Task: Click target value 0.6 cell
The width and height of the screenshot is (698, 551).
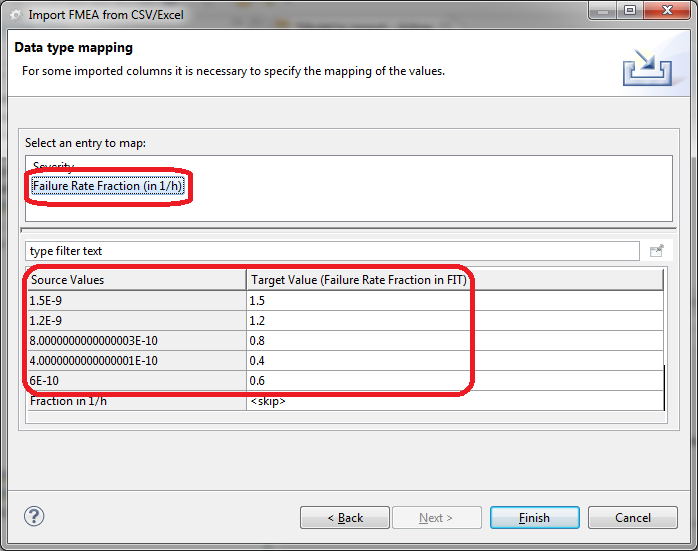Action: tap(455, 381)
